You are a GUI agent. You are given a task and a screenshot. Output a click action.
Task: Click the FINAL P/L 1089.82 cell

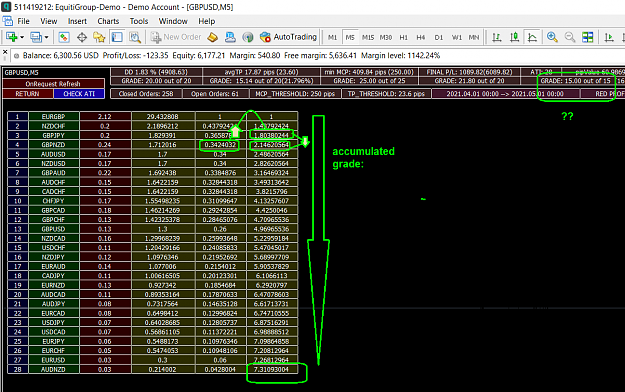point(469,72)
